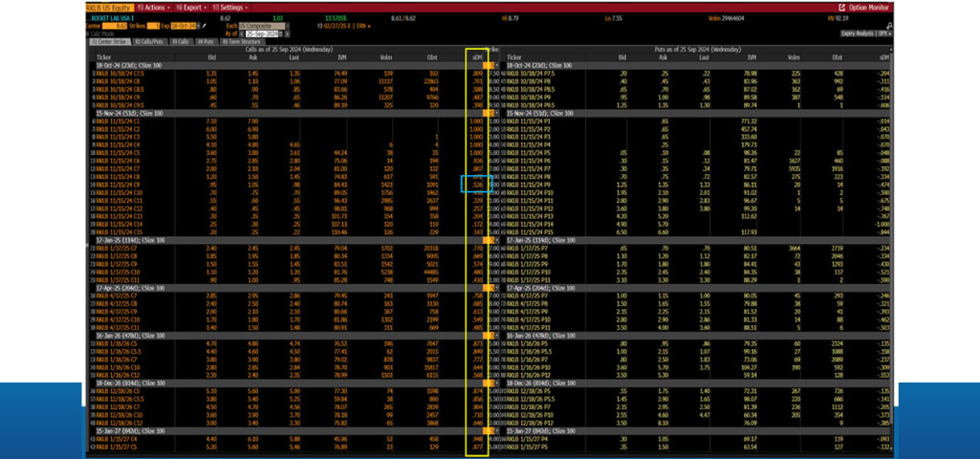Image resolution: width=980 pixels, height=459 pixels.
Task: Open the Export menu
Action: (188, 6)
